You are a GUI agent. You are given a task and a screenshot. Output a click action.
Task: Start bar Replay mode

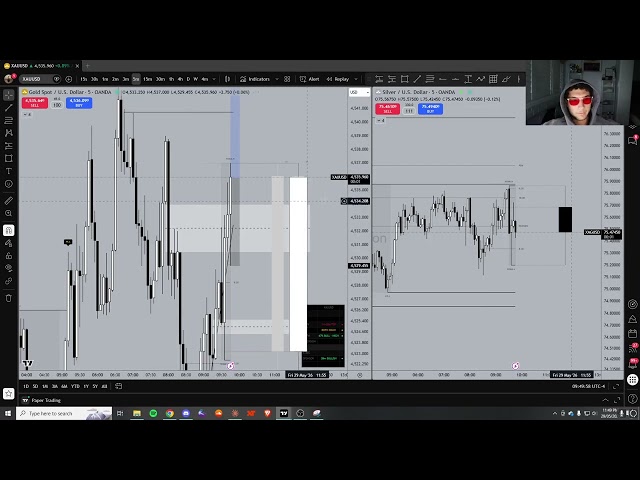pyautogui.click(x=338, y=79)
